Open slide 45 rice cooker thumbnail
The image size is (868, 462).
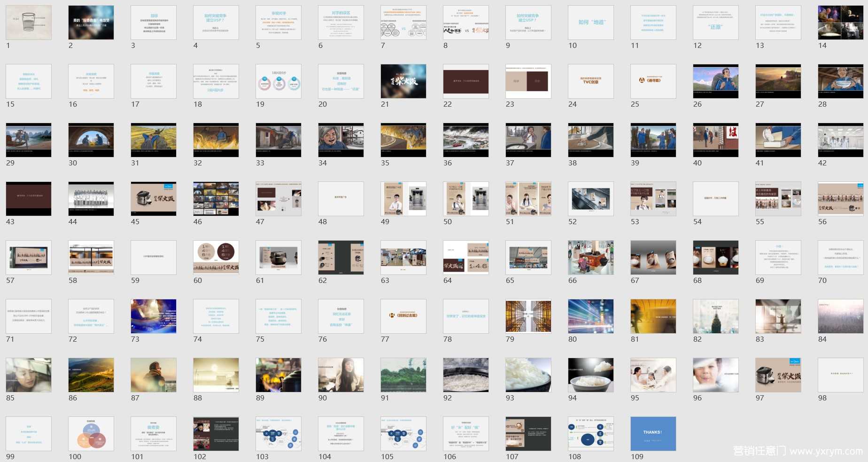click(154, 199)
